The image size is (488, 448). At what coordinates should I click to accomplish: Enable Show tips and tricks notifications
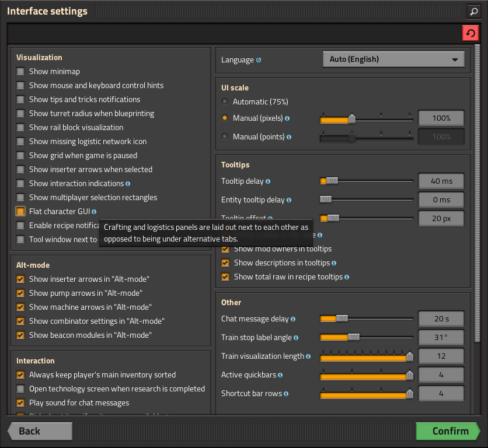coord(20,100)
